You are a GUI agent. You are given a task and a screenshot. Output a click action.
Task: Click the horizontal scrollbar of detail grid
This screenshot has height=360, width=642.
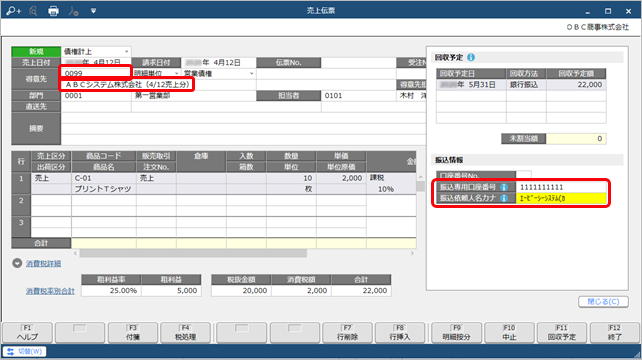(x=193, y=254)
